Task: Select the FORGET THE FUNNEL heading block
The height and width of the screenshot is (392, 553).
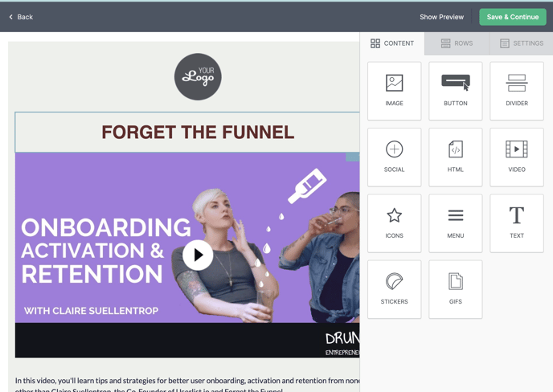Action: [187, 133]
